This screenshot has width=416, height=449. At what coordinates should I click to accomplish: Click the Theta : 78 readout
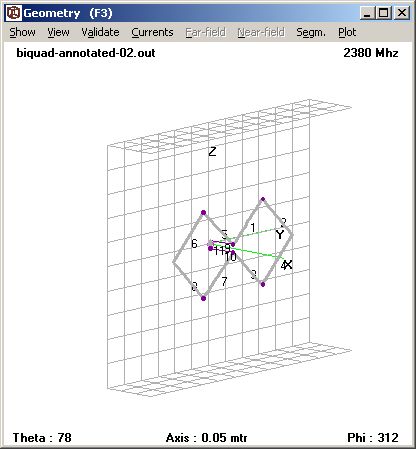click(x=42, y=437)
